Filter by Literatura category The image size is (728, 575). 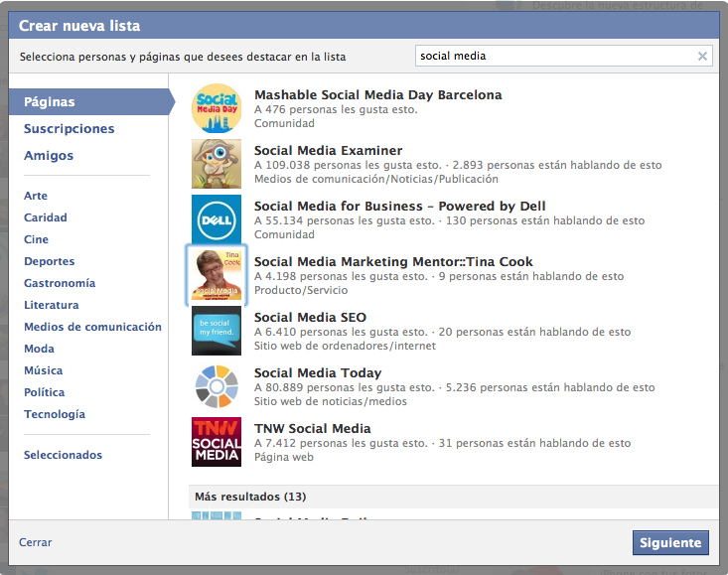click(x=51, y=305)
